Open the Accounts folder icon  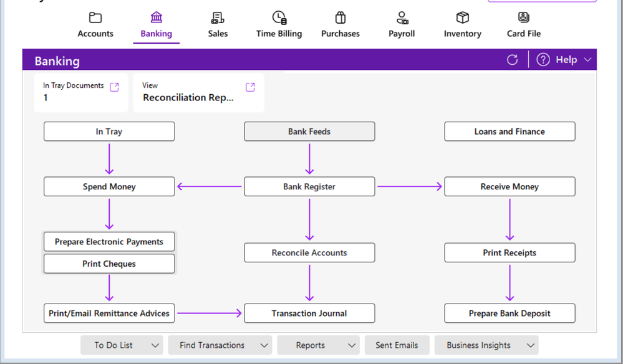click(95, 17)
